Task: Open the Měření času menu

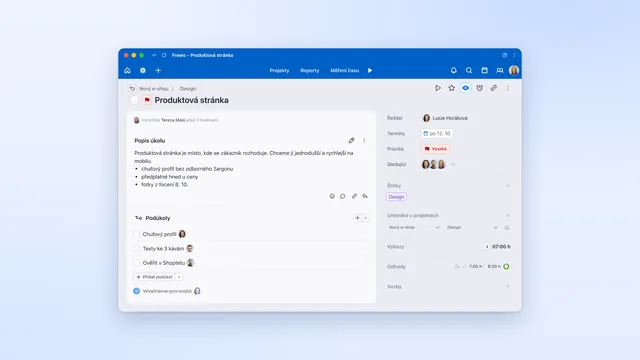Action: [344, 71]
